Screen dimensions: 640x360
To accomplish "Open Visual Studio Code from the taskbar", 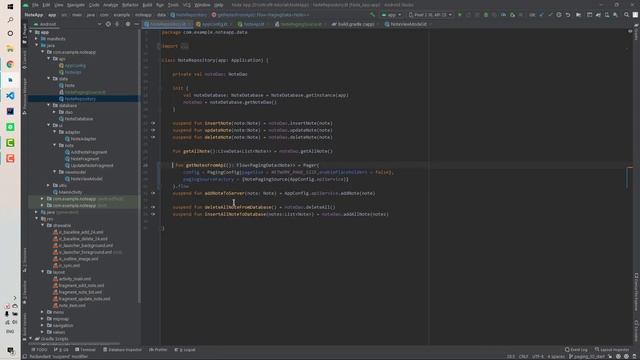I will tap(10, 96).
